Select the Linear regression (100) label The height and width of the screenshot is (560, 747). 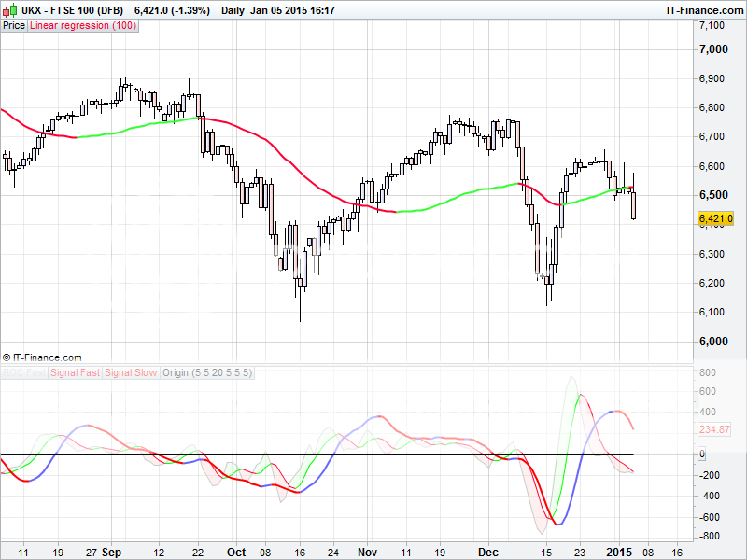[83, 26]
